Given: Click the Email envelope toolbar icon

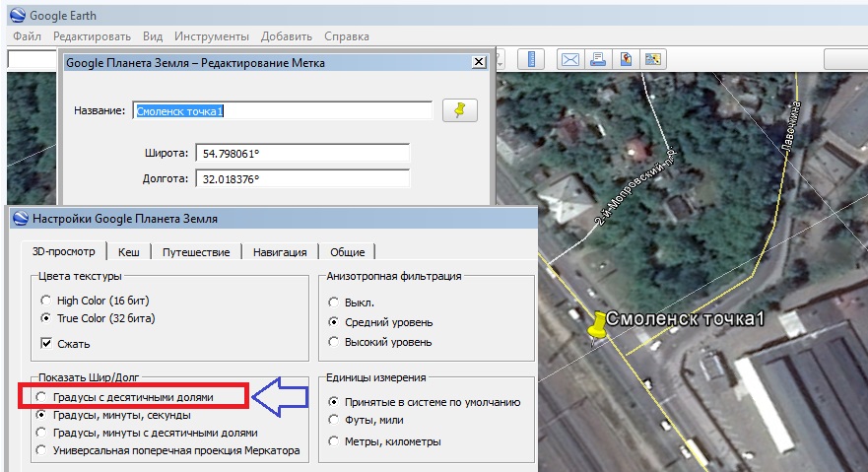Looking at the screenshot, I should 569,59.
